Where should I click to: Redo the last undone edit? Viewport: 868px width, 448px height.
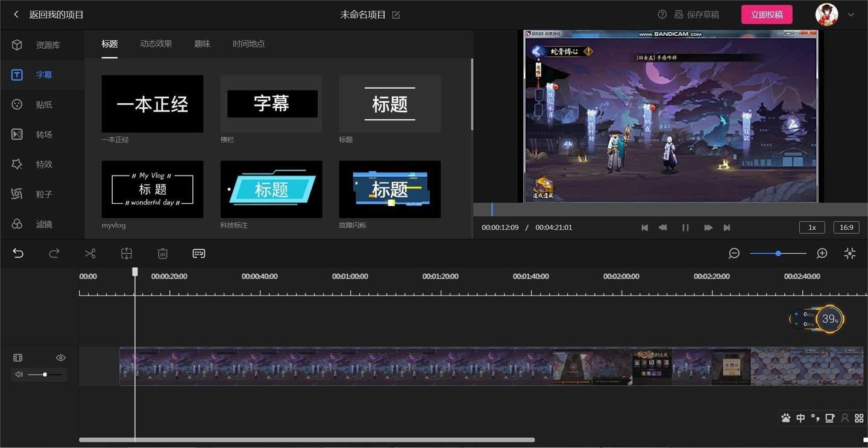[x=54, y=253]
